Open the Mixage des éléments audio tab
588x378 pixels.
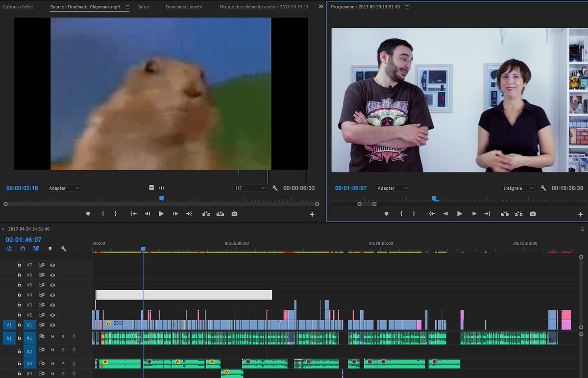coord(264,7)
